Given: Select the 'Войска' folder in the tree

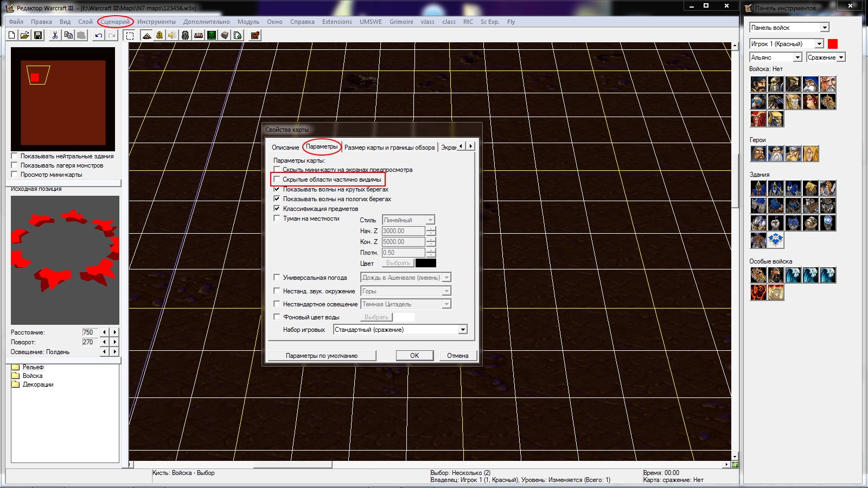Looking at the screenshot, I should pos(33,376).
